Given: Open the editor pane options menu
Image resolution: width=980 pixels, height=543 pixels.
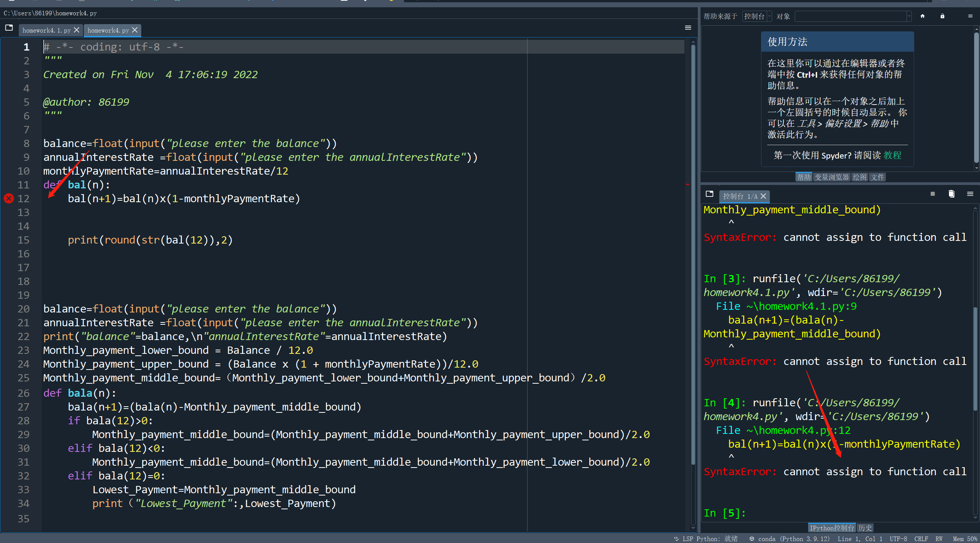Looking at the screenshot, I should pos(688,28).
